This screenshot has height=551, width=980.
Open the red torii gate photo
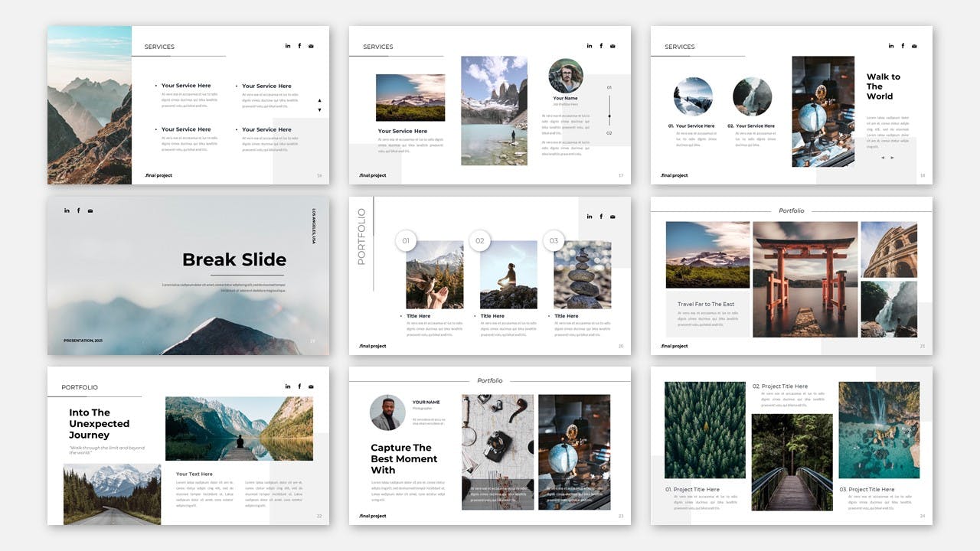(x=805, y=279)
